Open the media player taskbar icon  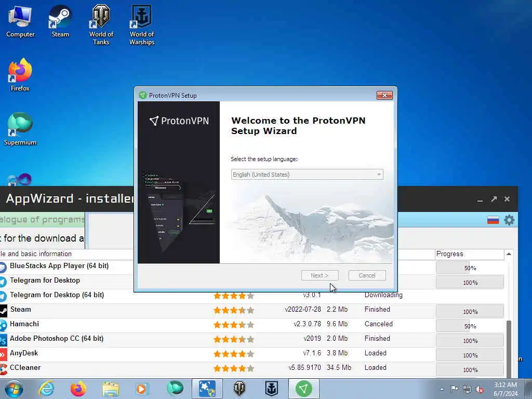coord(142,389)
